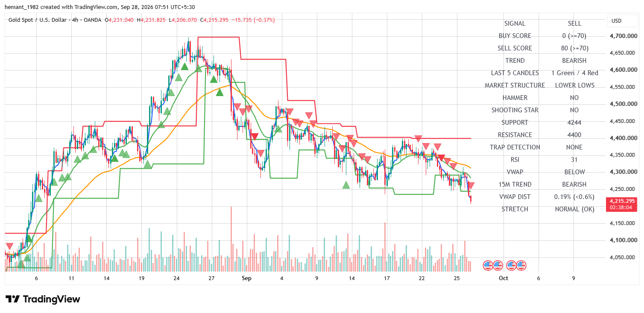644x313 pixels.
Task: Click the VWAP DIST value 0.19% (<0.6%)
Action: (x=574, y=197)
